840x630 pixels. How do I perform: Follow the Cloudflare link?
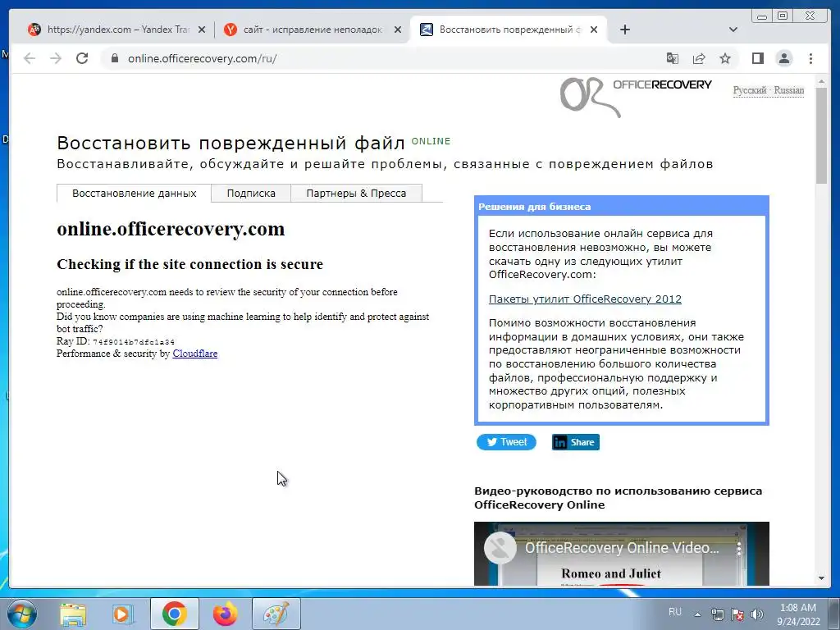(x=195, y=354)
